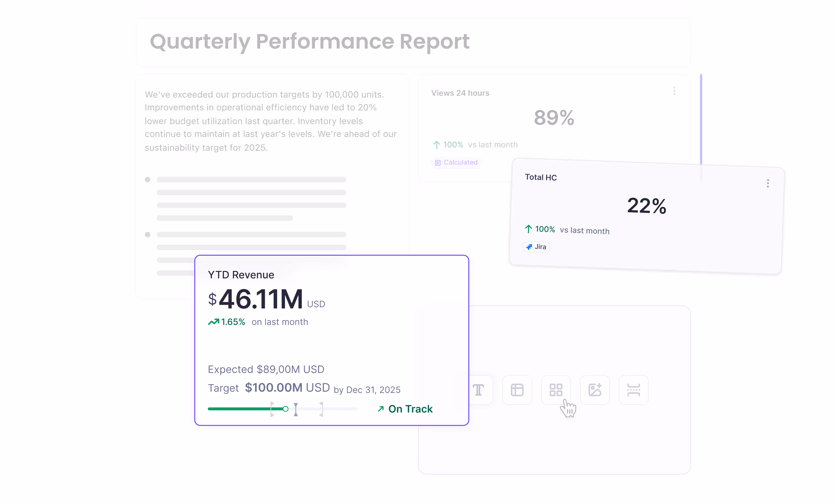Click the purple vertical scrollbar indicator
The width and height of the screenshot is (835, 504).
click(x=701, y=119)
